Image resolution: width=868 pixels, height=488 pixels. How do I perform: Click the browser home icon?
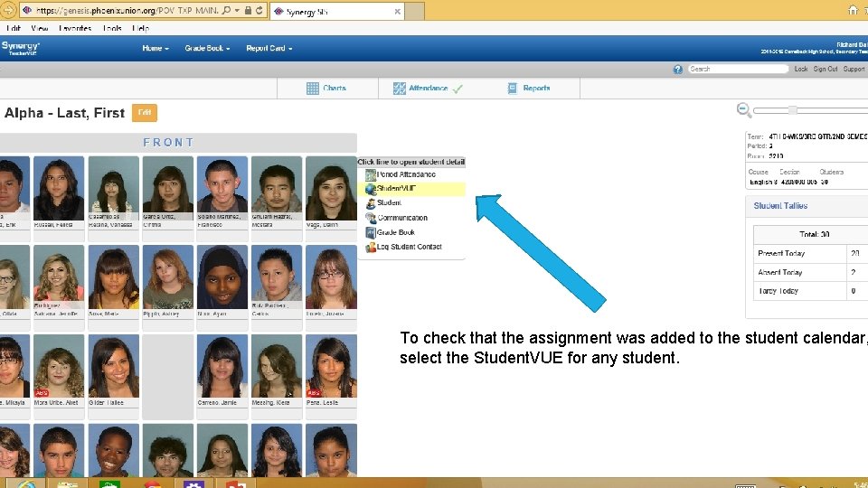[x=853, y=10]
